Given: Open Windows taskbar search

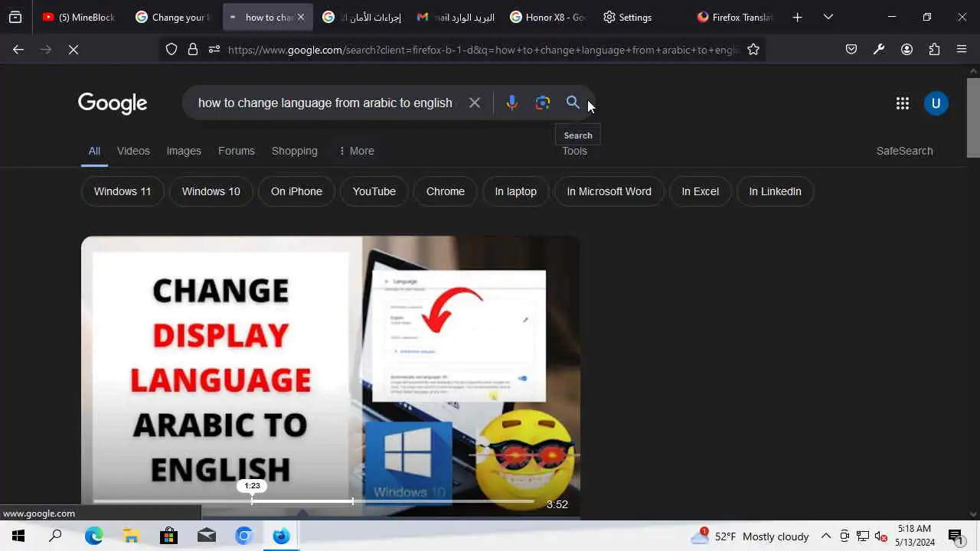Looking at the screenshot, I should click(x=55, y=536).
